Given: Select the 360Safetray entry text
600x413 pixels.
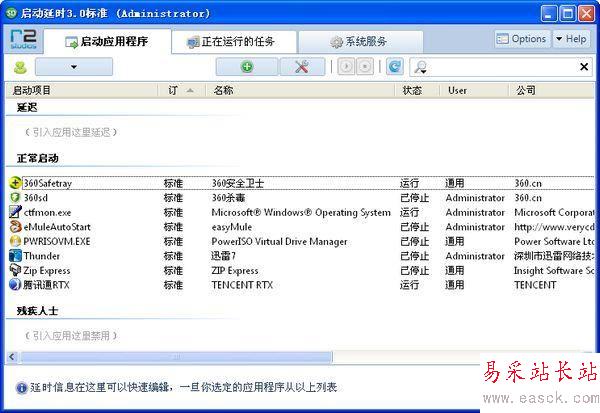Looking at the screenshot, I should (48, 183).
